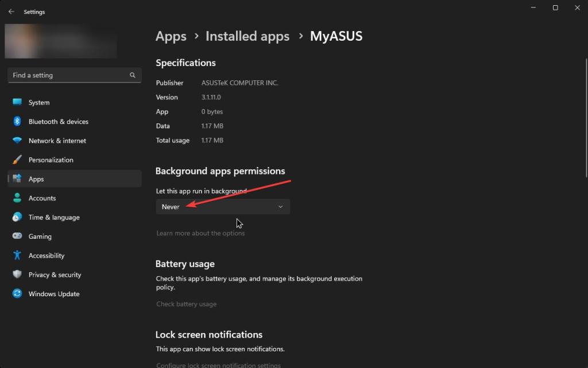588x368 pixels.
Task: Select the Gaming controller icon
Action: pos(17,237)
